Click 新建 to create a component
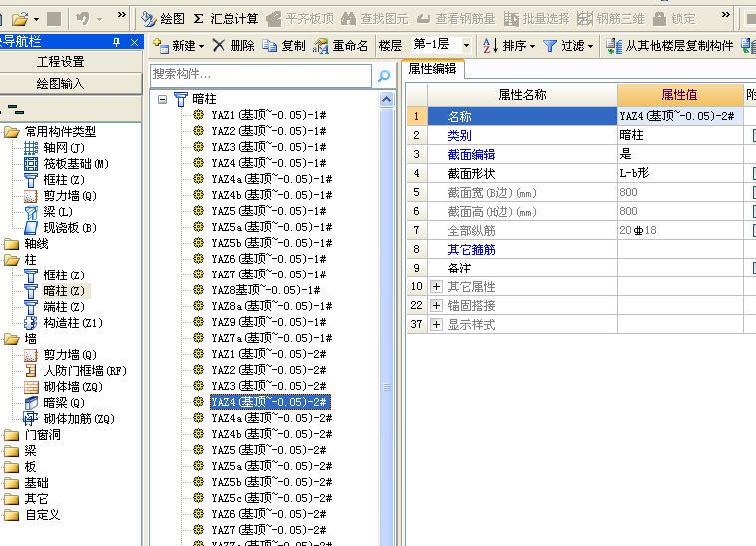Viewport: 756px width, 546px height. 175,46
